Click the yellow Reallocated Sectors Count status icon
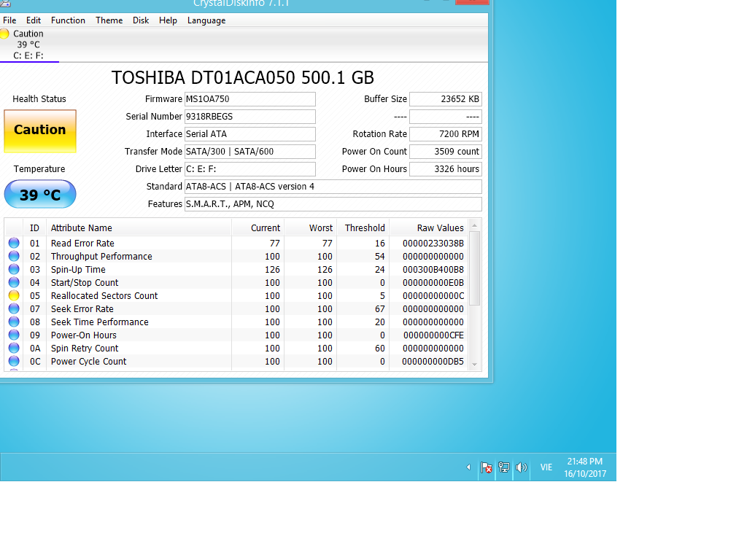The image size is (747, 560). pos(14,296)
